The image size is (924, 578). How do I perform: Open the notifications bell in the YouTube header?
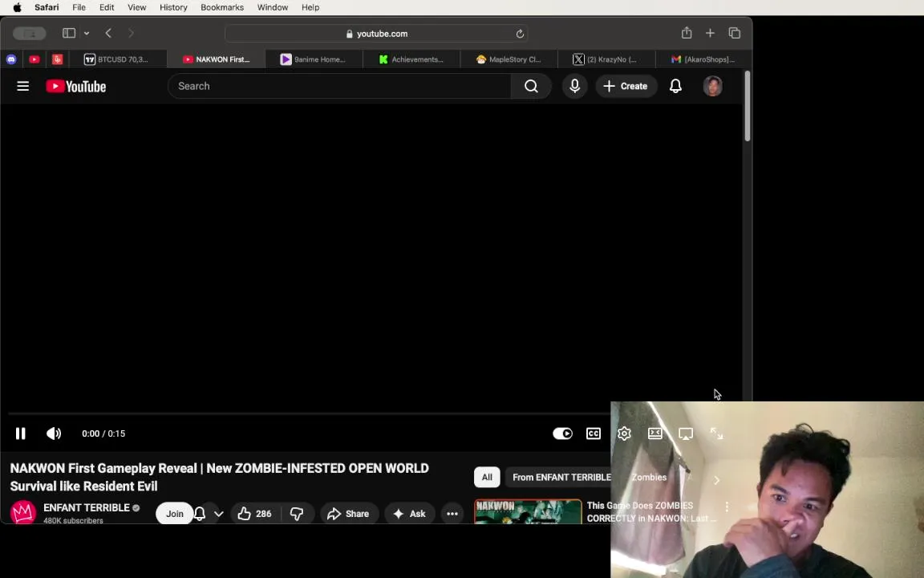pyautogui.click(x=675, y=86)
